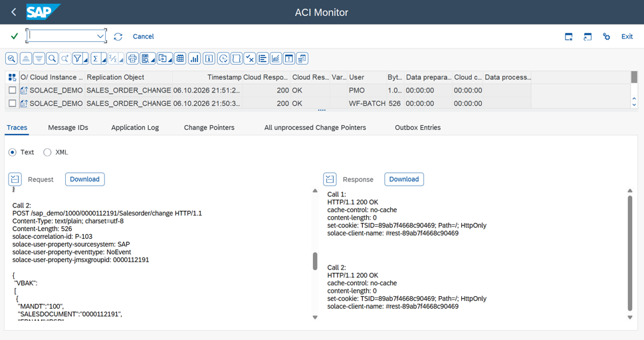
Task: Switch to the Message IDs tab
Action: (x=68, y=128)
